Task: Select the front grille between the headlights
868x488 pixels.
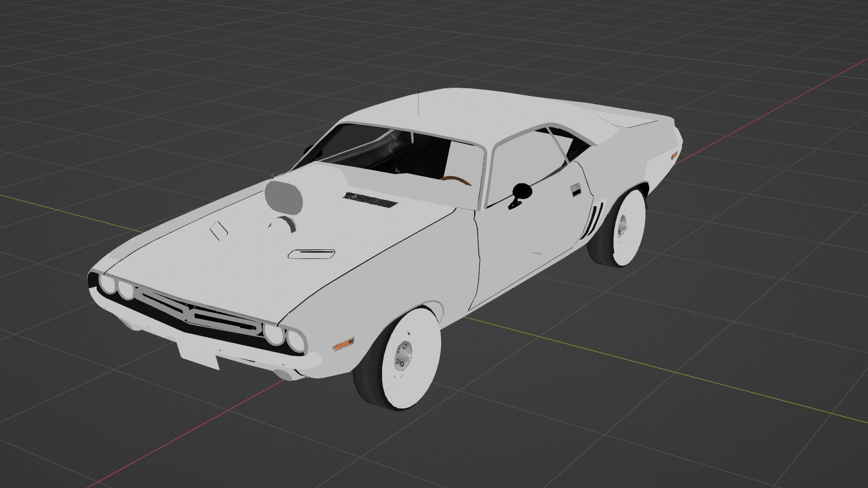Action: 199,312
